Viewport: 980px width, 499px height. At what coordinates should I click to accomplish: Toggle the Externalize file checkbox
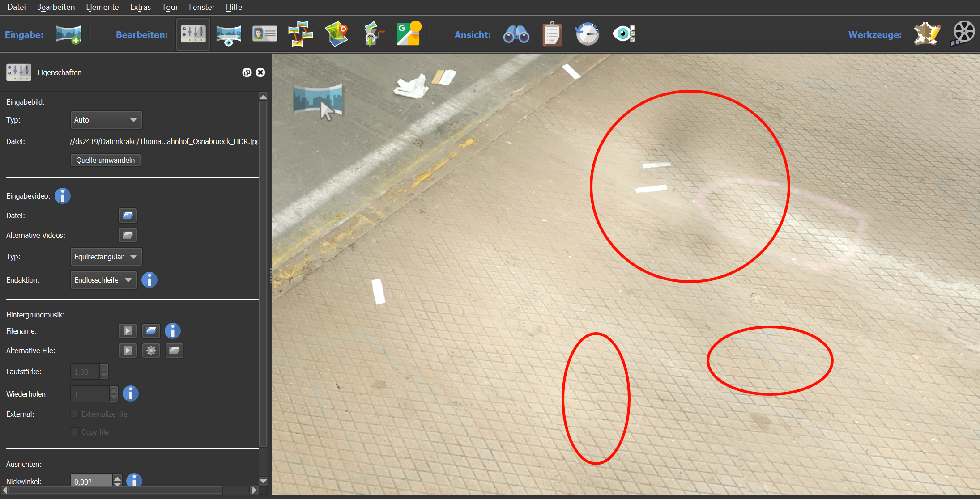point(75,414)
